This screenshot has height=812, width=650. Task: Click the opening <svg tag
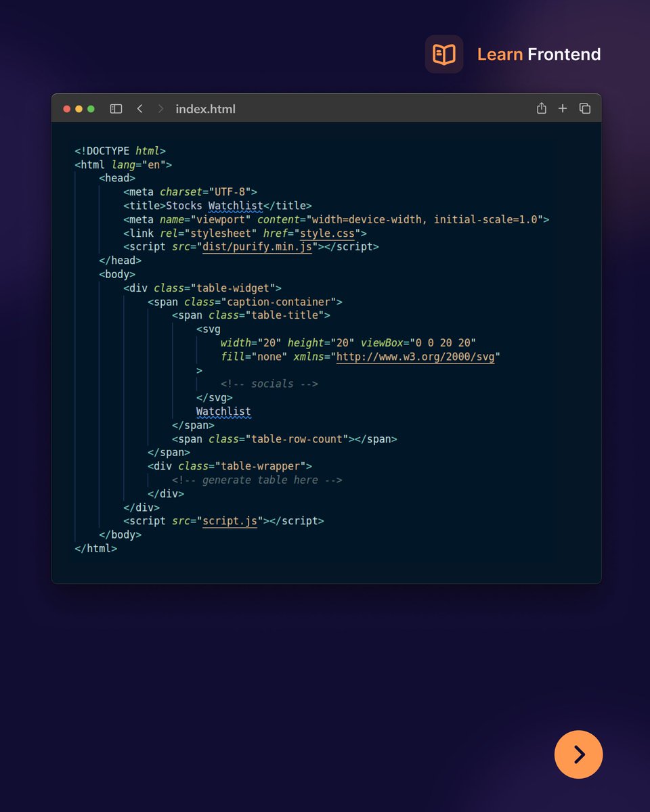[209, 330]
